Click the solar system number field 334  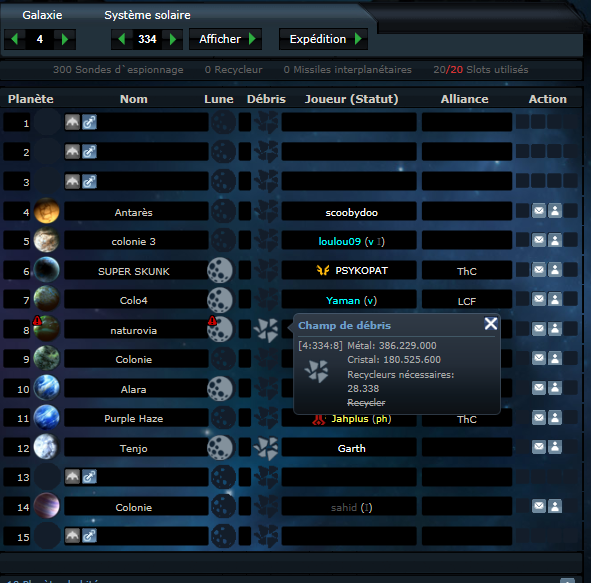pos(147,39)
